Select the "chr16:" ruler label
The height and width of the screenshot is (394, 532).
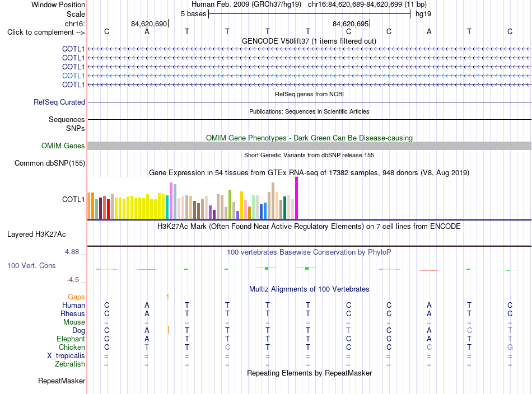75,24
